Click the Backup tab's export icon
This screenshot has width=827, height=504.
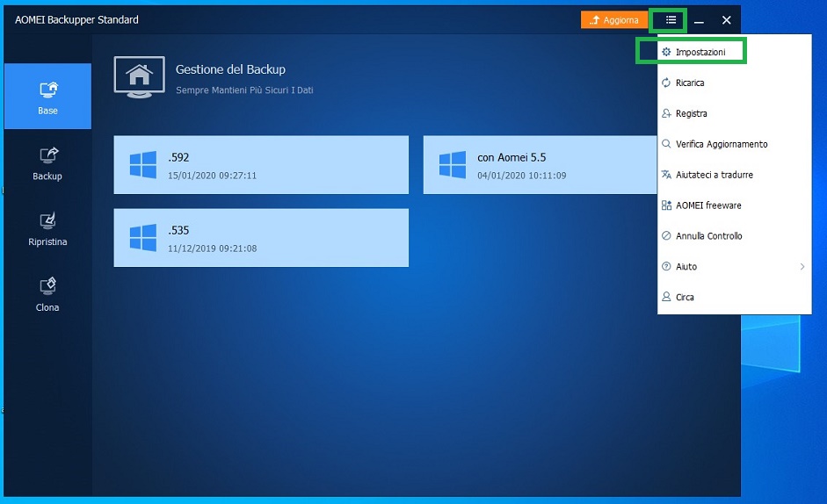click(x=48, y=155)
